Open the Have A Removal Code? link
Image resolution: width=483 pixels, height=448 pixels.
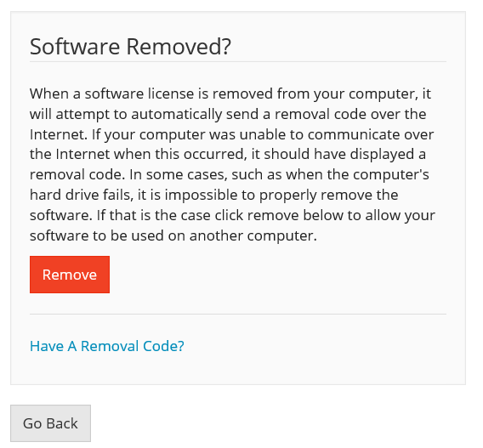(107, 346)
